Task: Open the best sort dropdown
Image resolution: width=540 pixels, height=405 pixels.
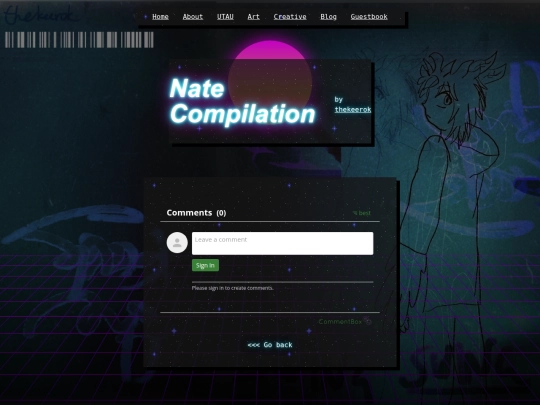Action: (362, 213)
